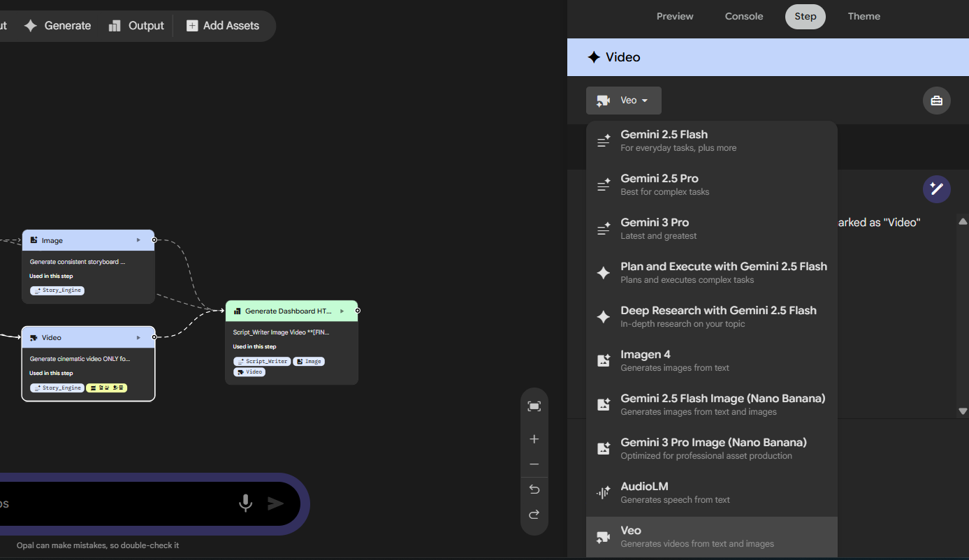Open the Theme tab

point(864,16)
